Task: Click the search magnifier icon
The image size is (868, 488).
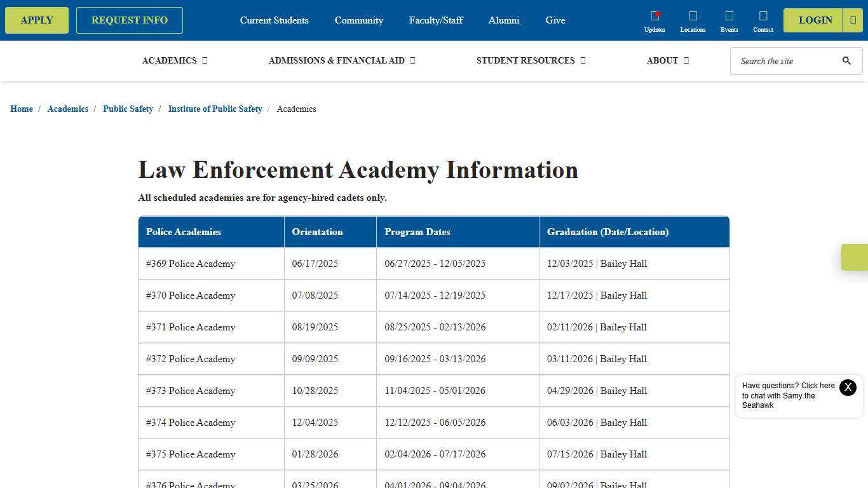Action: coord(846,61)
